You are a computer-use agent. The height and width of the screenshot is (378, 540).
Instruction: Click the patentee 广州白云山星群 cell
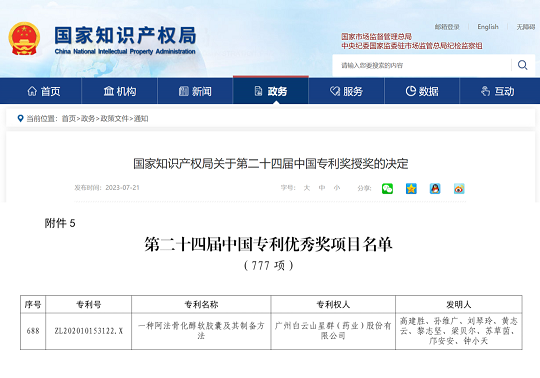point(333,330)
